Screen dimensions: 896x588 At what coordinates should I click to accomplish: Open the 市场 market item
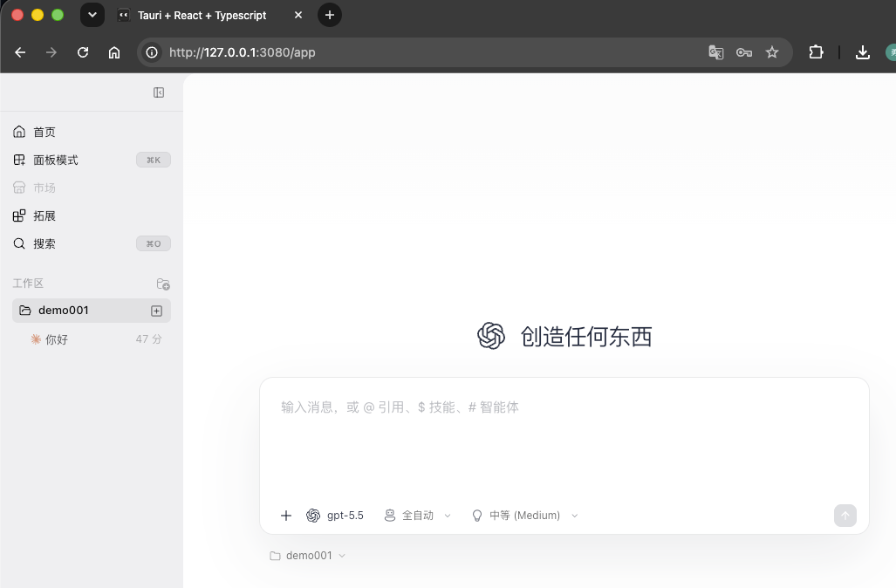(92, 188)
